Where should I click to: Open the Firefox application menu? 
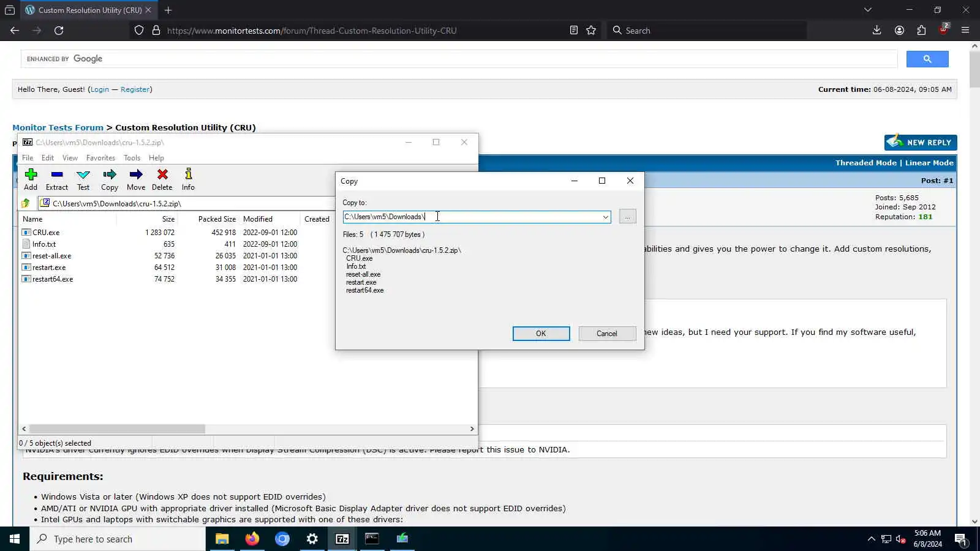965,31
